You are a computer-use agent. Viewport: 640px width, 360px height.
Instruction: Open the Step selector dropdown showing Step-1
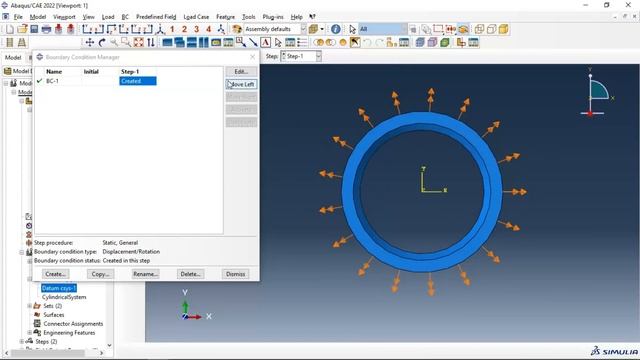[318, 56]
